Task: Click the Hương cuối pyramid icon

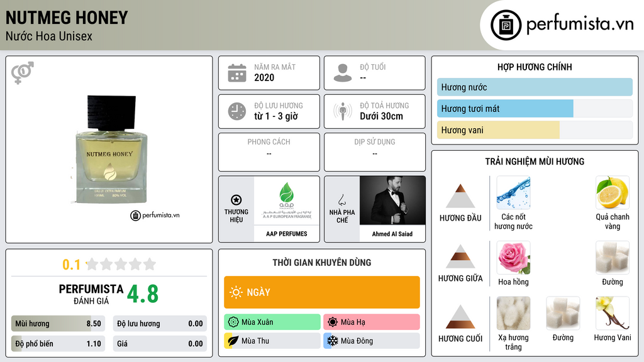Action: tap(460, 317)
